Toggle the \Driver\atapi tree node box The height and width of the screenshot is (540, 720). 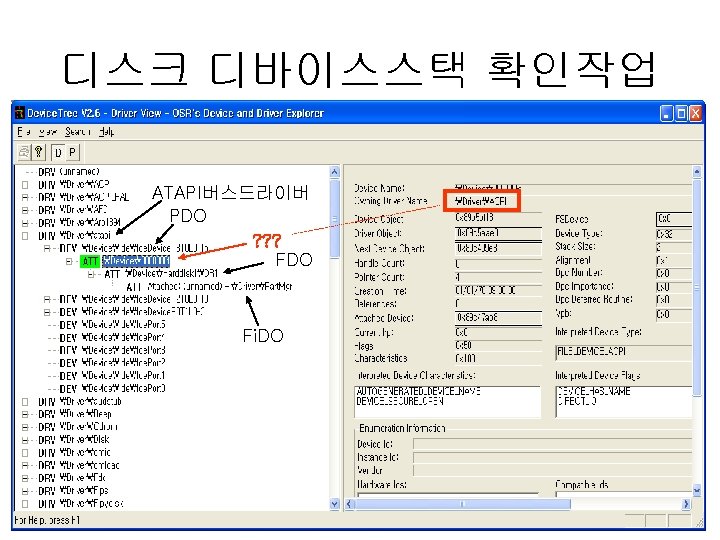[25, 236]
